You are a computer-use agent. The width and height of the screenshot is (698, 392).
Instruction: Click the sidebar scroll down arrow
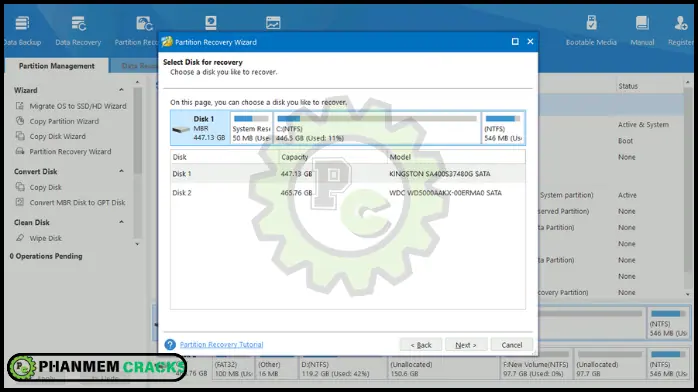[137, 244]
